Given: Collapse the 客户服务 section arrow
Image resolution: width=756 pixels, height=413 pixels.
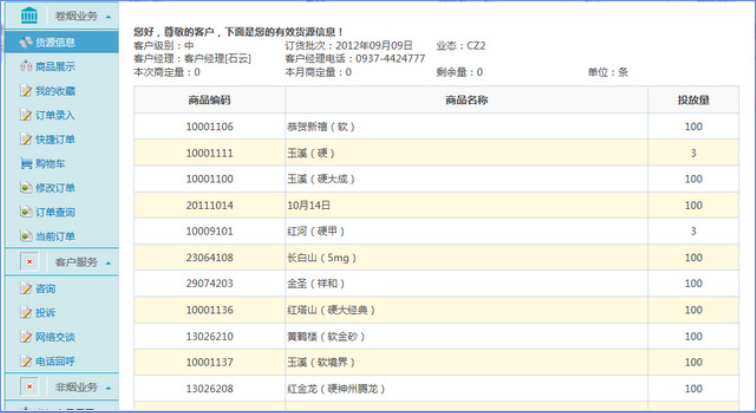Looking at the screenshot, I should (108, 263).
